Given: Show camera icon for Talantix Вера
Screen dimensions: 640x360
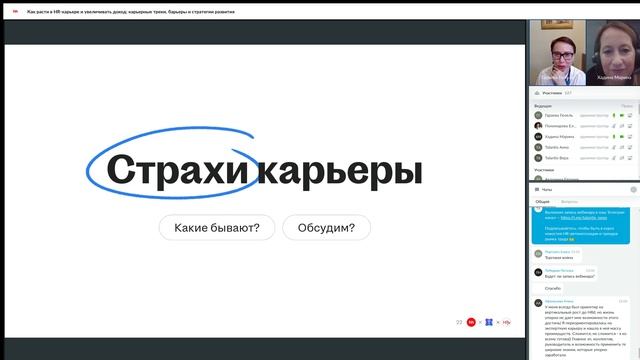Looking at the screenshot, I should click(x=622, y=158).
